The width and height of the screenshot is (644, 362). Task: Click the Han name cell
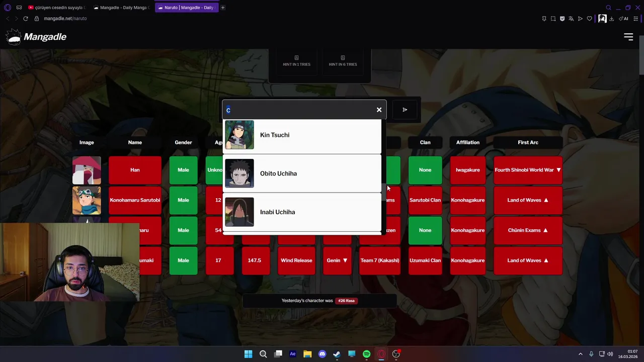pos(135,170)
